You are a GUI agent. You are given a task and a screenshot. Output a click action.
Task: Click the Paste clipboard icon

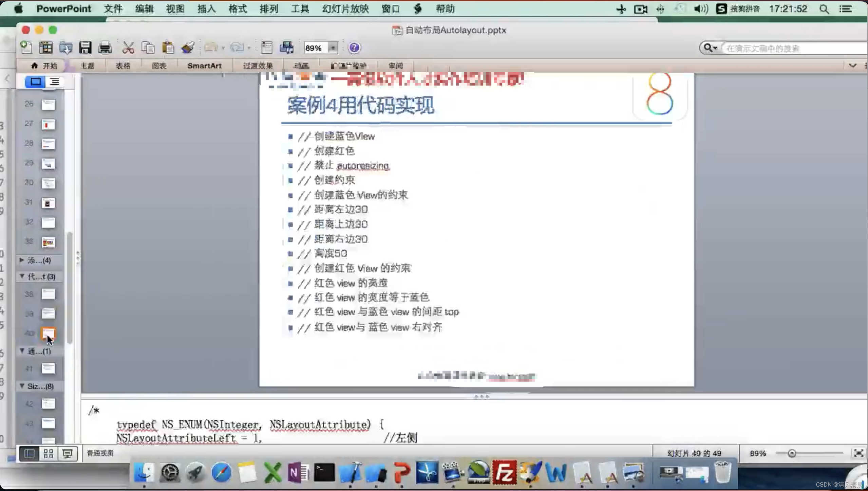pos(168,48)
